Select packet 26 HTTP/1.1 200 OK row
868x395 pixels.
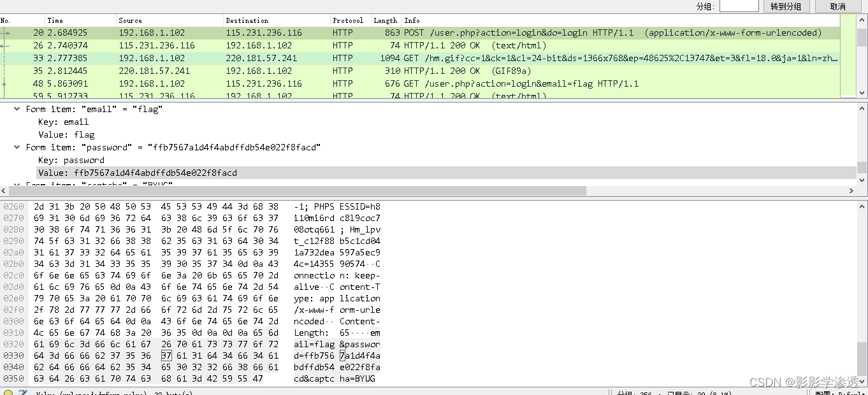point(420,45)
